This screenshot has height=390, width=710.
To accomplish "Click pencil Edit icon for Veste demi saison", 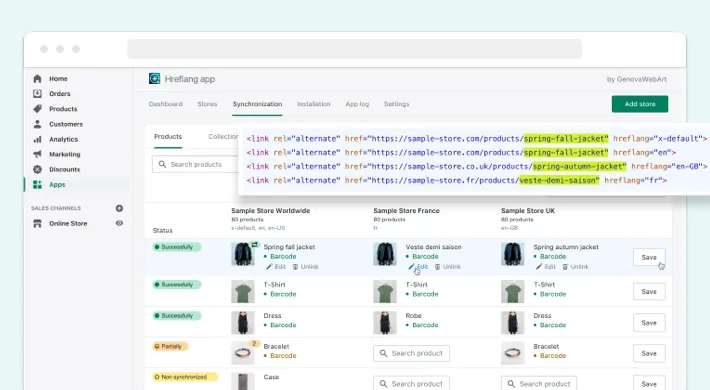I will click(411, 267).
